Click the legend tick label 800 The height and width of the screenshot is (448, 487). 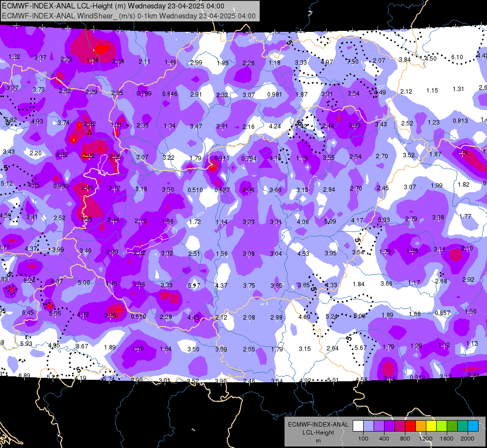pos(405,439)
